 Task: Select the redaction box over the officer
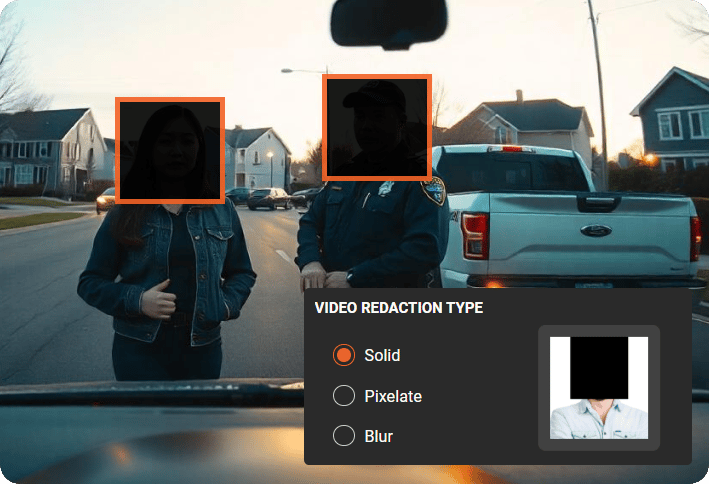click(377, 128)
